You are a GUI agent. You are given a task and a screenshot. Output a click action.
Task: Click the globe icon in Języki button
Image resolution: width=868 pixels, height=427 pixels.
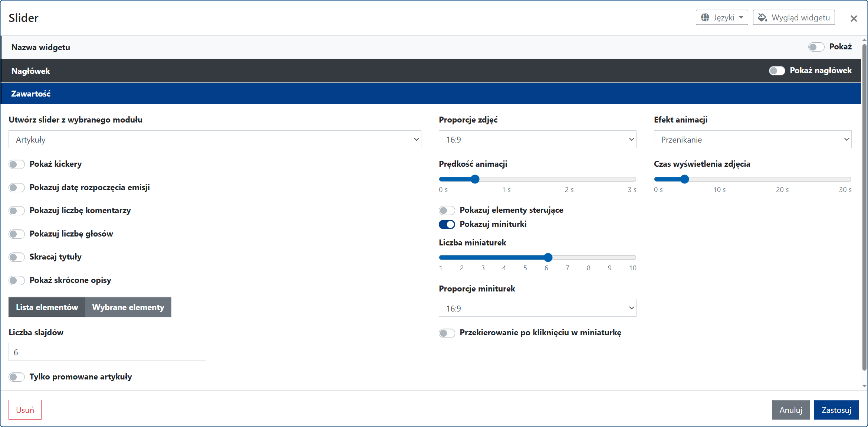pos(705,17)
